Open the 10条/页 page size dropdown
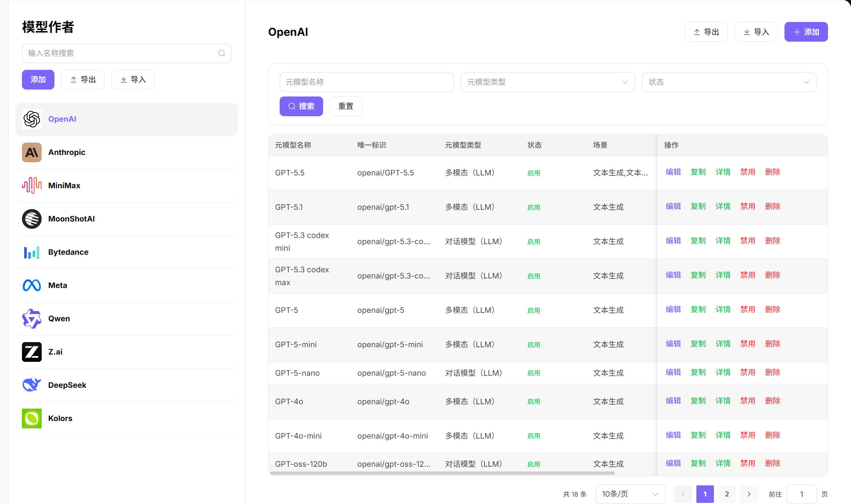 [x=630, y=494]
